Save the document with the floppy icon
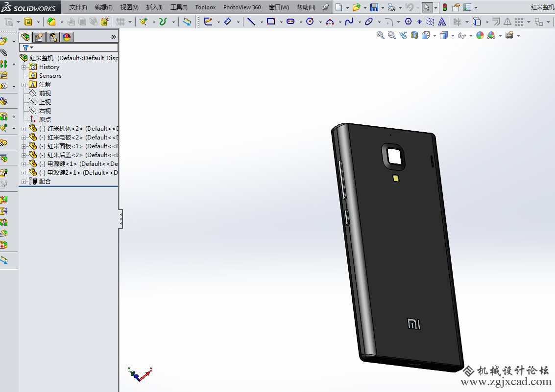This screenshot has height=392, width=555. coord(374,7)
